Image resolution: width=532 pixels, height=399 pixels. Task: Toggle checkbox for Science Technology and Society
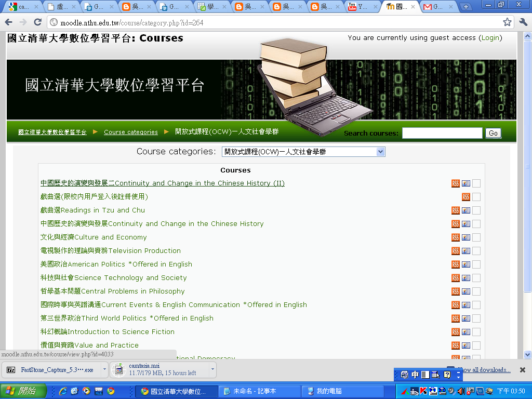[476, 278]
